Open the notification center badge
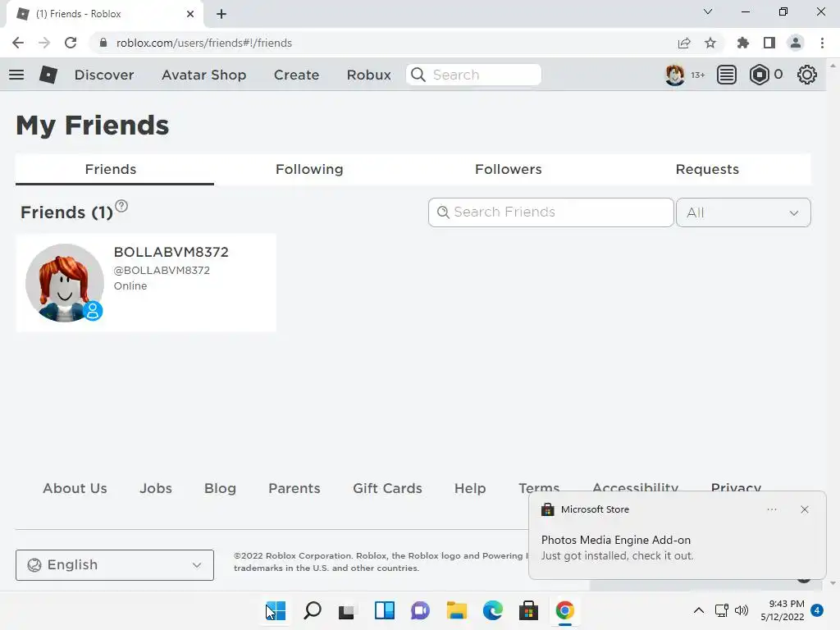 [817, 610]
